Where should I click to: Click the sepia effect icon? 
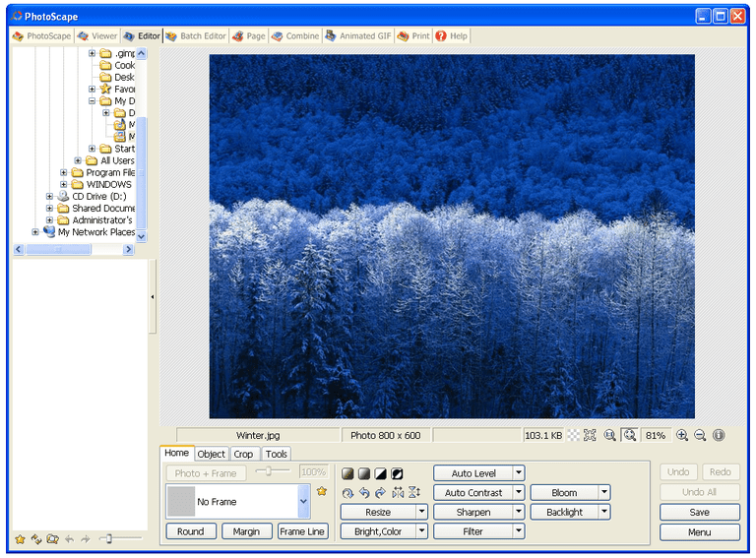point(347,473)
